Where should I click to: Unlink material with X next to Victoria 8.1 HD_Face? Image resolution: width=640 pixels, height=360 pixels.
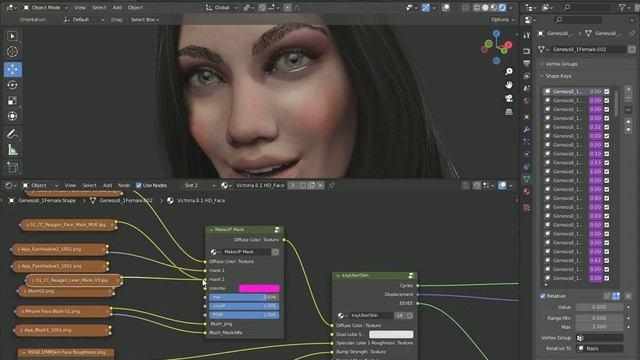pyautogui.click(x=321, y=185)
